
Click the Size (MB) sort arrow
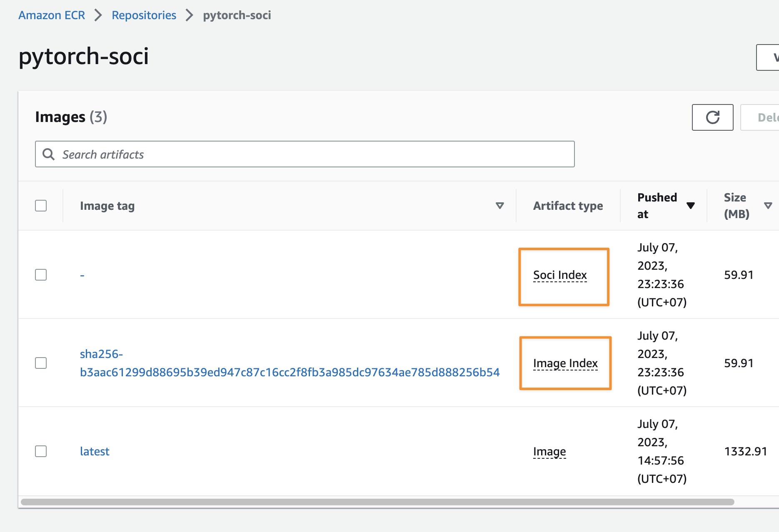click(768, 206)
